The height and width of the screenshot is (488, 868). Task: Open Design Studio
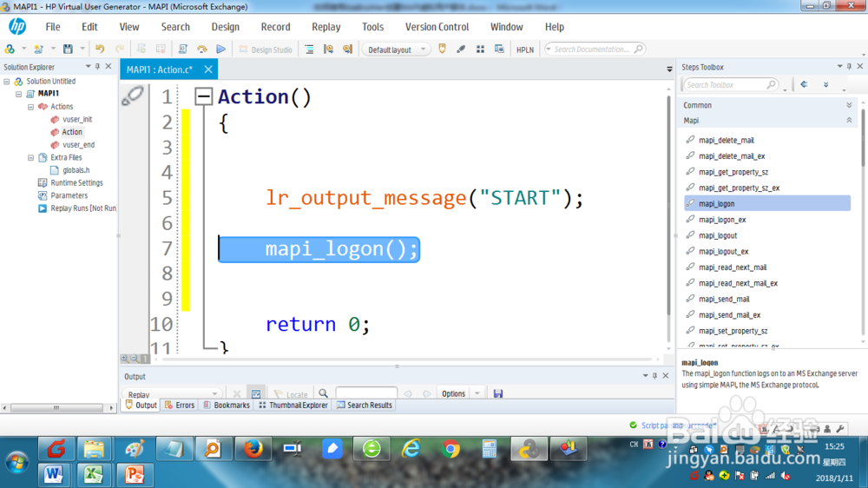265,49
